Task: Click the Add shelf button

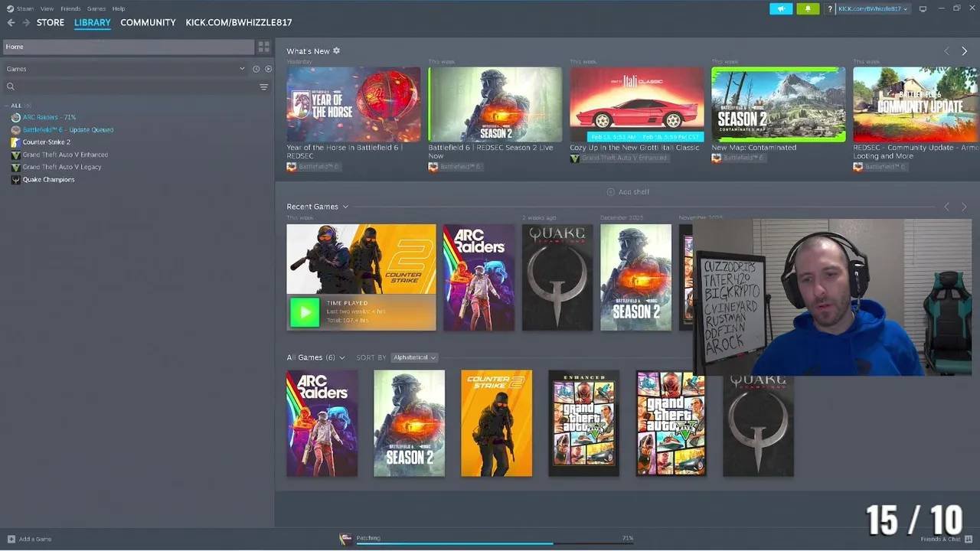Action: click(628, 191)
